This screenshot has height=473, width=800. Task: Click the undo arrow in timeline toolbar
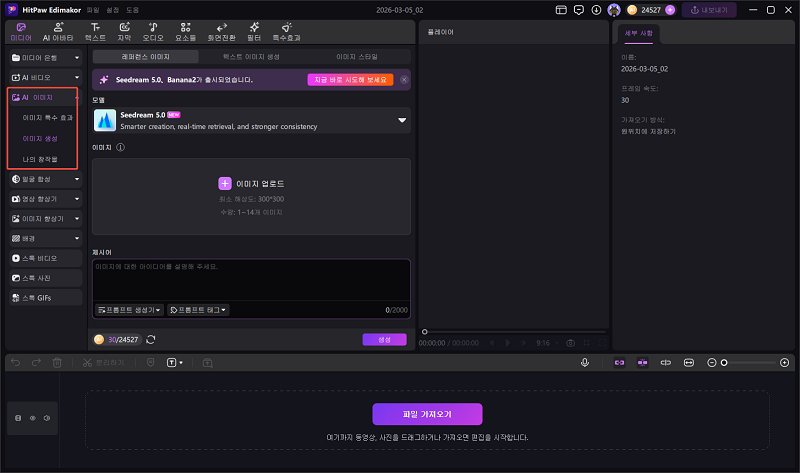pos(16,362)
